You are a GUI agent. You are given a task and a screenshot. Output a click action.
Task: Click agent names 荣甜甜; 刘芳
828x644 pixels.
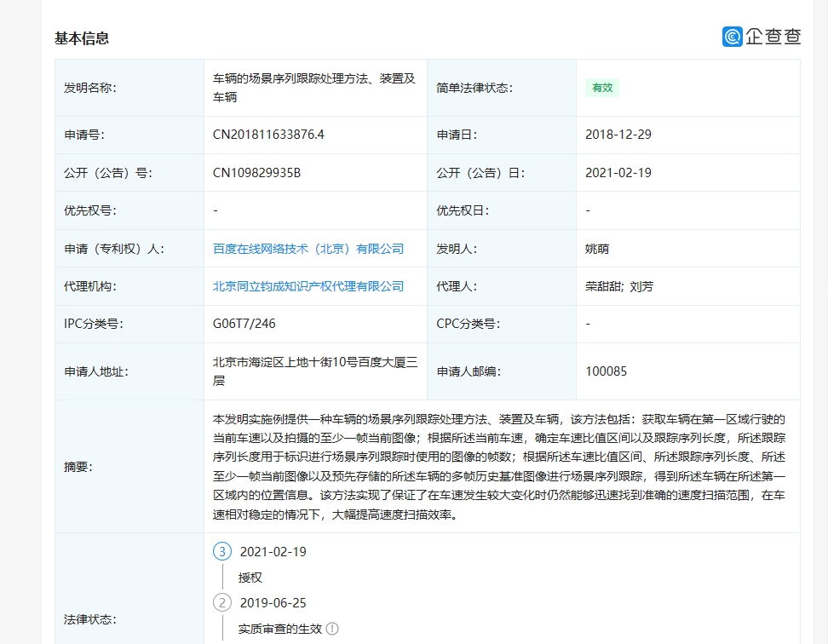click(x=619, y=286)
